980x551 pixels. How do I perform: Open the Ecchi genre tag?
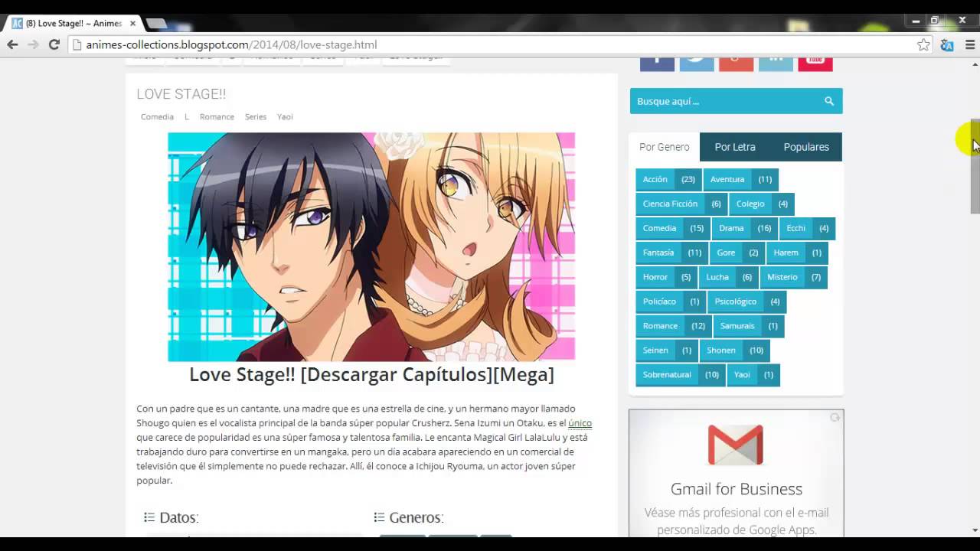click(807, 228)
